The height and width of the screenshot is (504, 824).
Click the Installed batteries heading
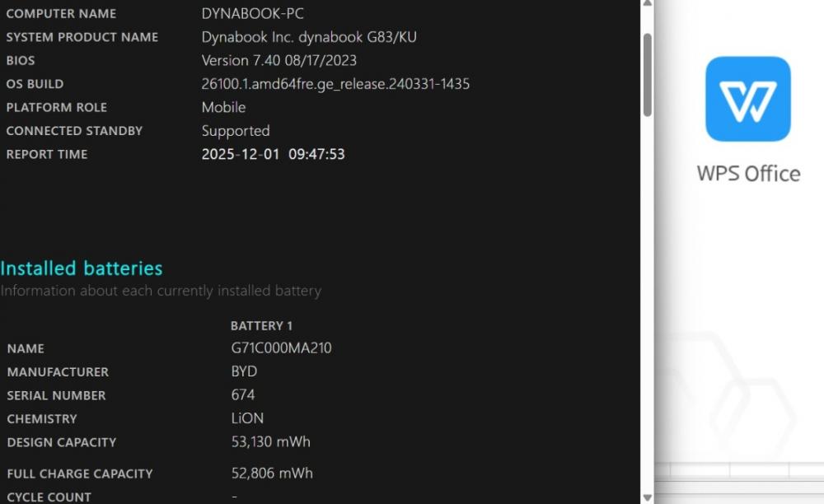(x=82, y=268)
